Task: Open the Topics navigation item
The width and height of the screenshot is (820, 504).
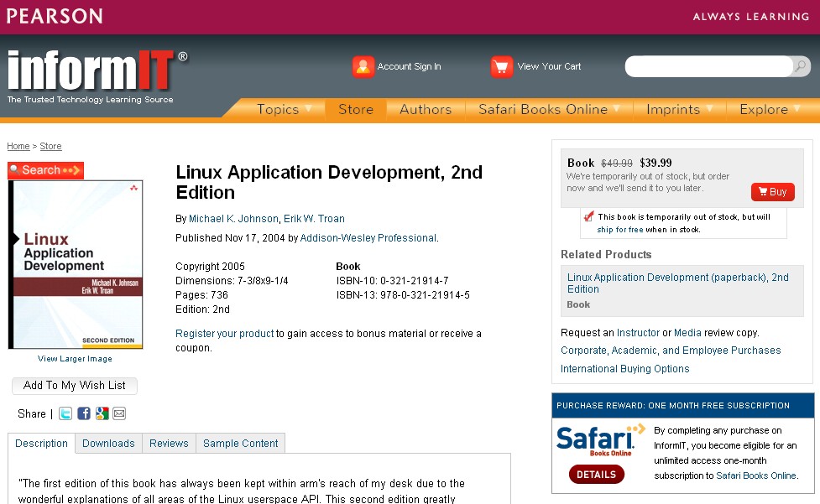Action: click(x=278, y=109)
